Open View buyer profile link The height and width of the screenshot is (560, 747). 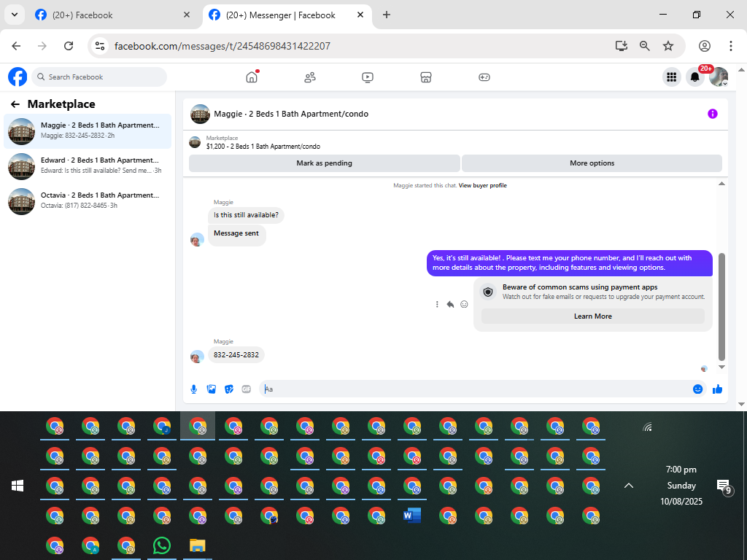coord(483,185)
